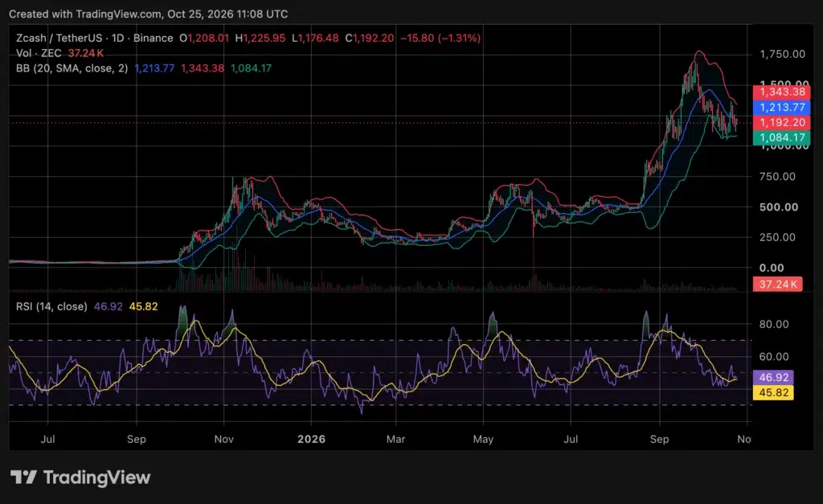Click the 250.00 price axis label
Screen dimensions: 823x504
(778, 237)
